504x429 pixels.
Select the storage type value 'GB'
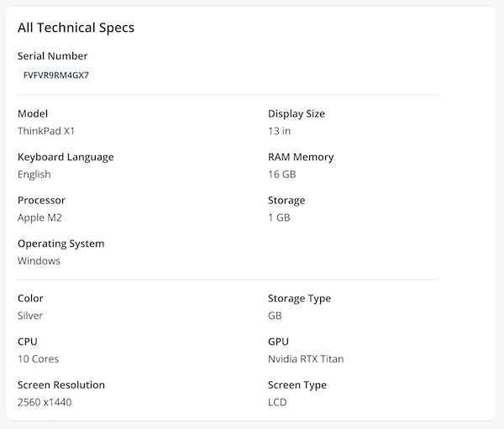pos(275,316)
